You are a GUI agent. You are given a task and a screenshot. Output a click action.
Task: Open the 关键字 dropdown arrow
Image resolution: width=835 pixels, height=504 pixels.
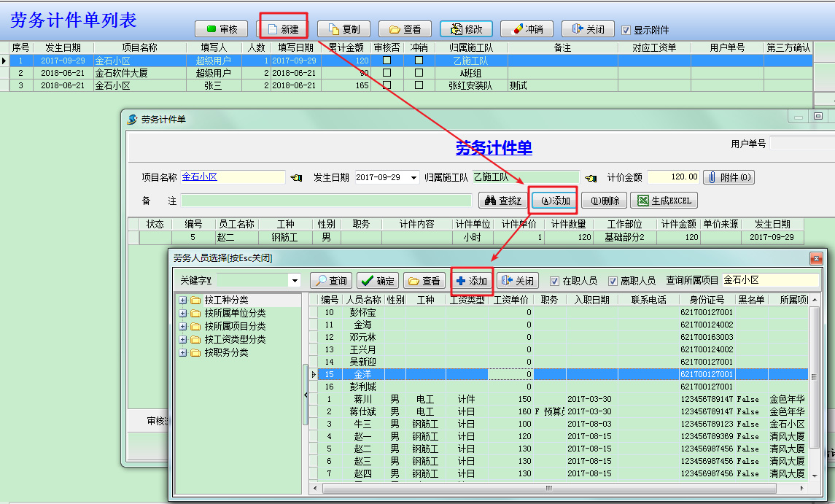coord(295,280)
